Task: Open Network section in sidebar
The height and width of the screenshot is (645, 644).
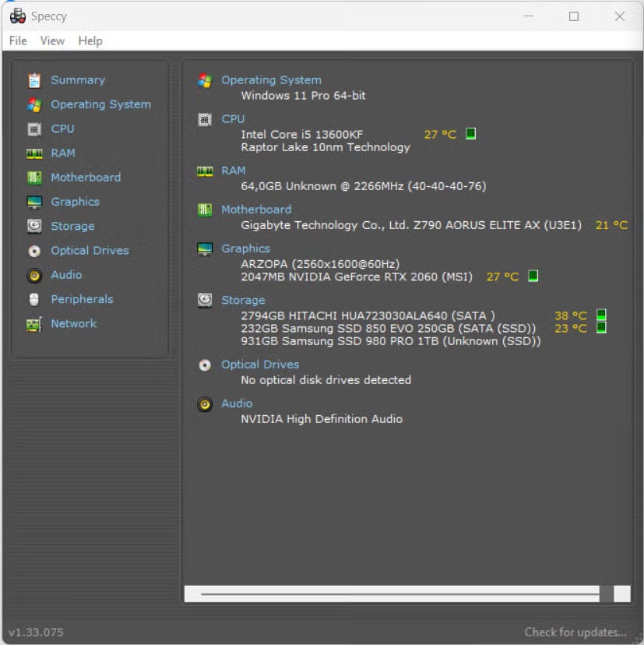Action: 74,324
